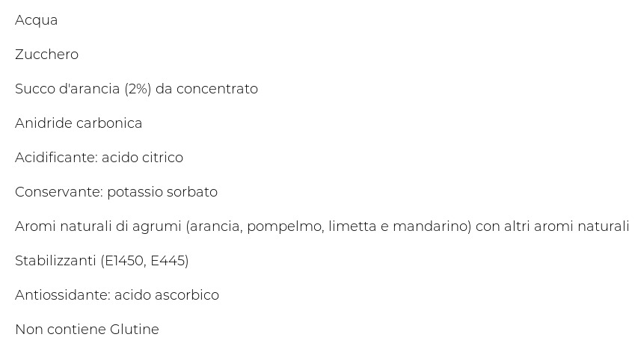Image resolution: width=644 pixels, height=349 pixels.
Task: Click the Succo d'arancia text
Action: [x=67, y=89]
